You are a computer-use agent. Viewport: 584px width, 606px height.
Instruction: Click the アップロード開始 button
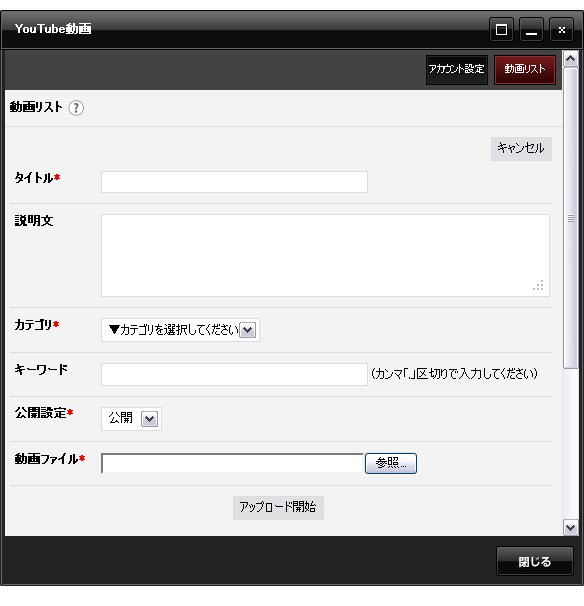pos(278,508)
